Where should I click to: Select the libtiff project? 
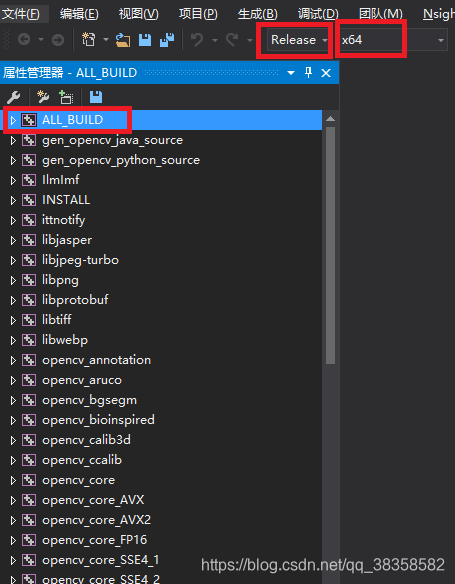pyautogui.click(x=56, y=320)
